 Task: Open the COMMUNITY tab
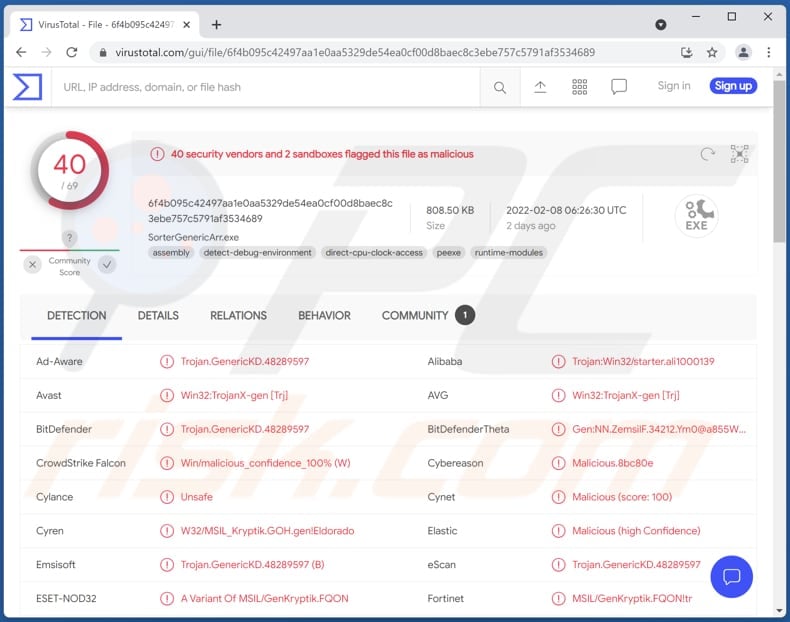point(428,316)
